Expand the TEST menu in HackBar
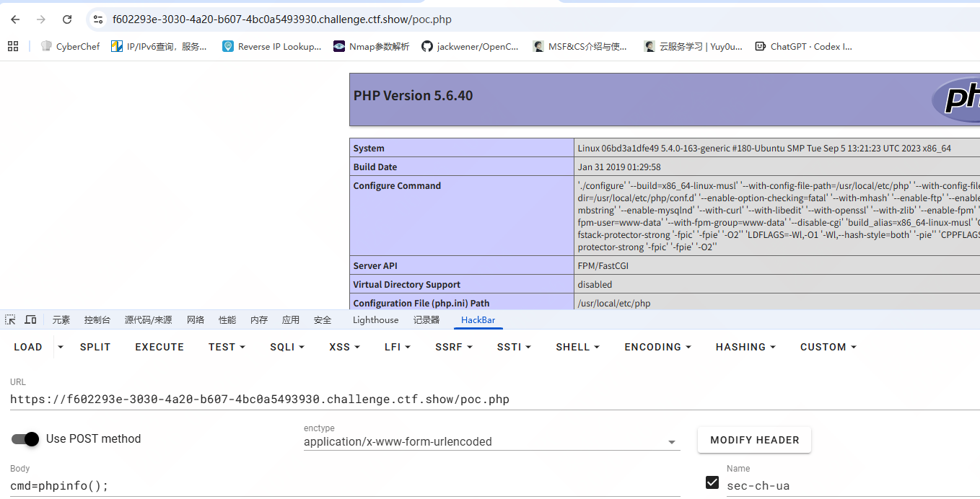Screen dimensions: 980x499 tap(227, 347)
